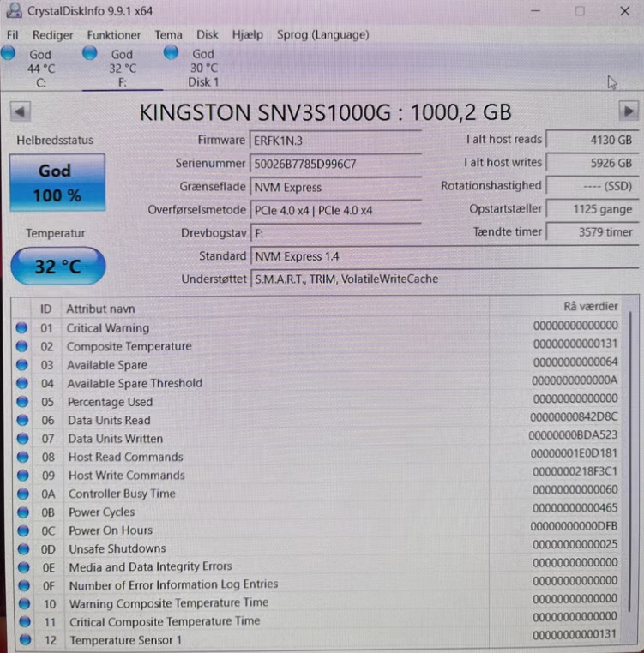This screenshot has width=644, height=653.
Task: Click the God 100 % health status button
Action: tap(57, 183)
